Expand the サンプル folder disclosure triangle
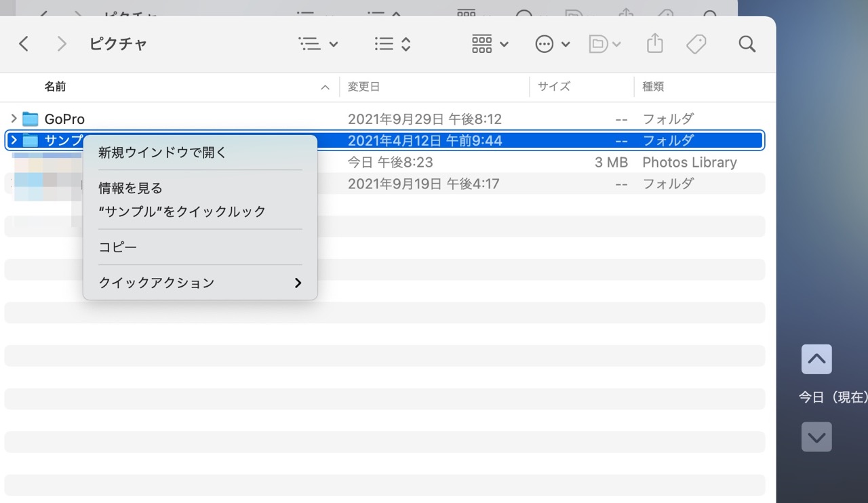 [x=14, y=140]
